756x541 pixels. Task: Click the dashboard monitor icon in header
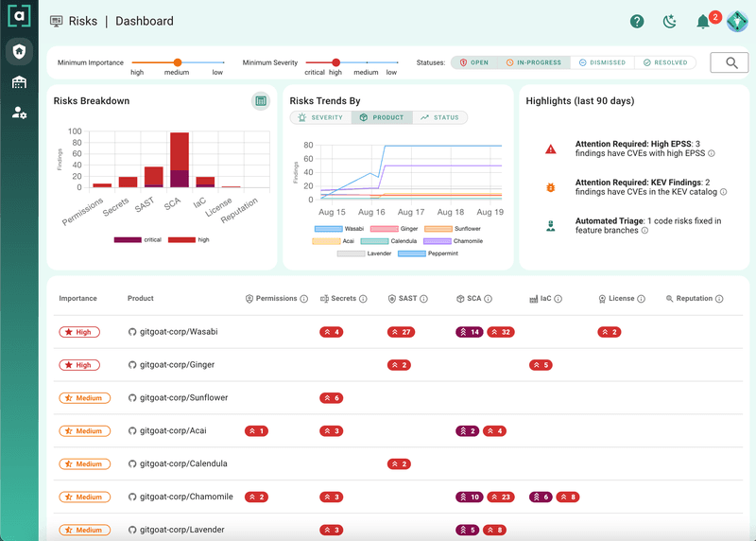(x=57, y=21)
